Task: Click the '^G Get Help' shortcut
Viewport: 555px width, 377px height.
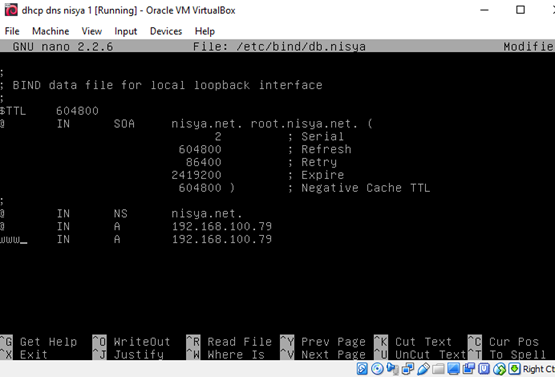Action: point(39,342)
